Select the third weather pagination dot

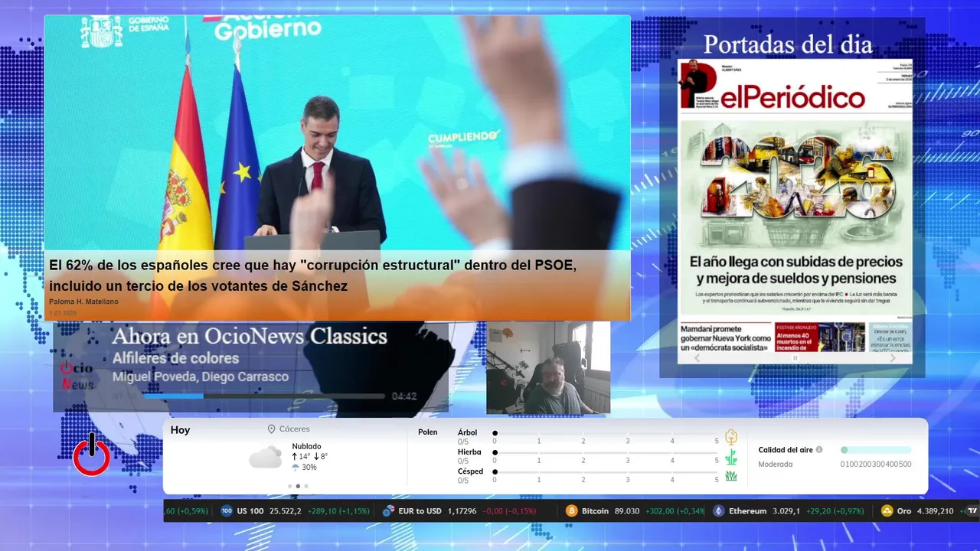pos(306,486)
